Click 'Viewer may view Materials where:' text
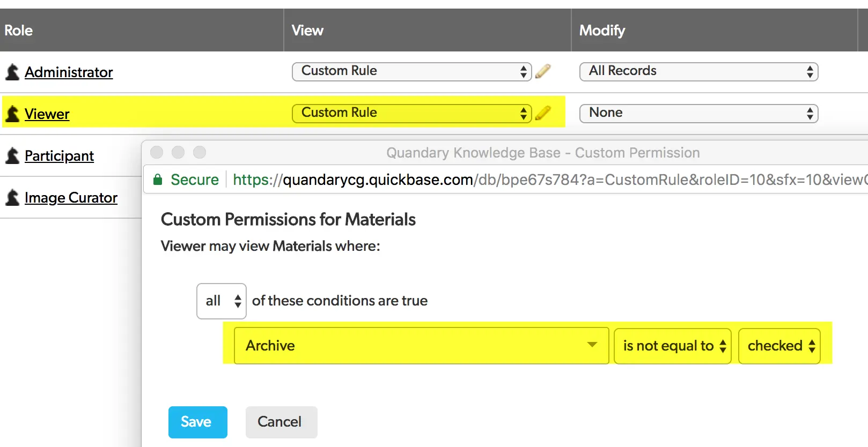The height and width of the screenshot is (447, 868). click(x=270, y=246)
